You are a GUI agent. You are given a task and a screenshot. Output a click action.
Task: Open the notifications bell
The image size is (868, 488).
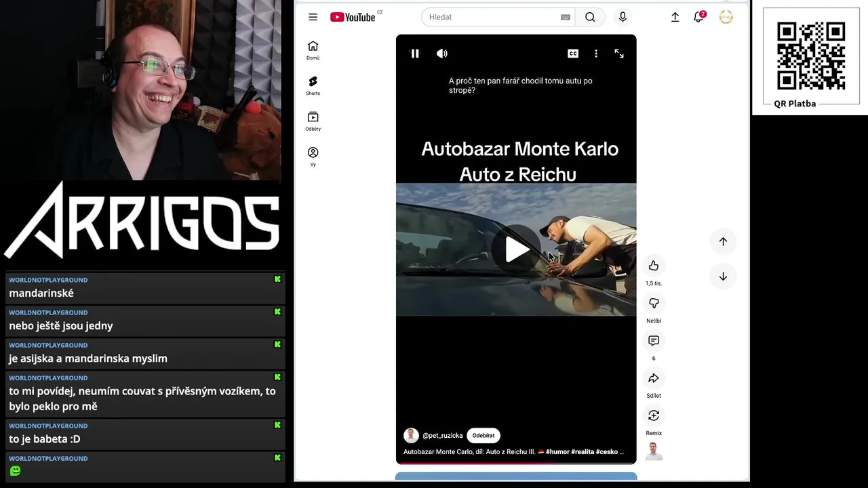click(698, 17)
